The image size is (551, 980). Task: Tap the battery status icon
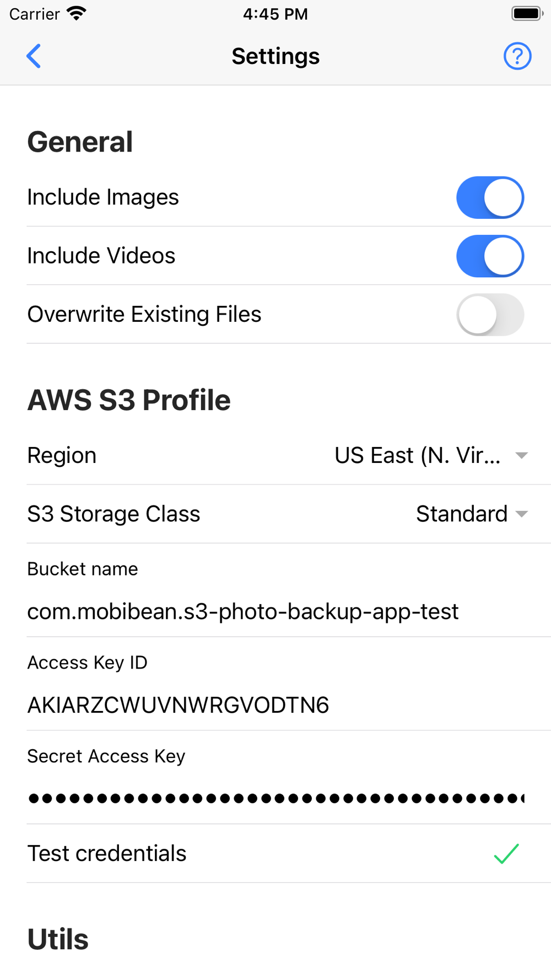click(527, 14)
